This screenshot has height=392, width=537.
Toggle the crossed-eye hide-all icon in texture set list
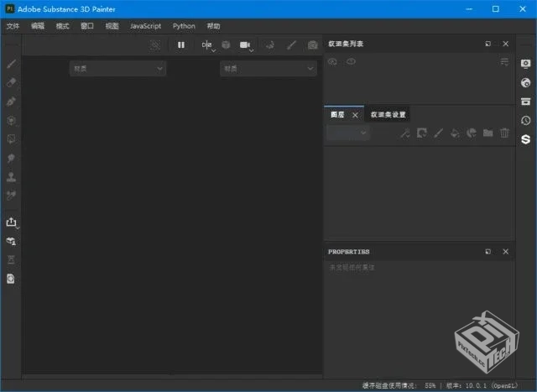(x=332, y=61)
